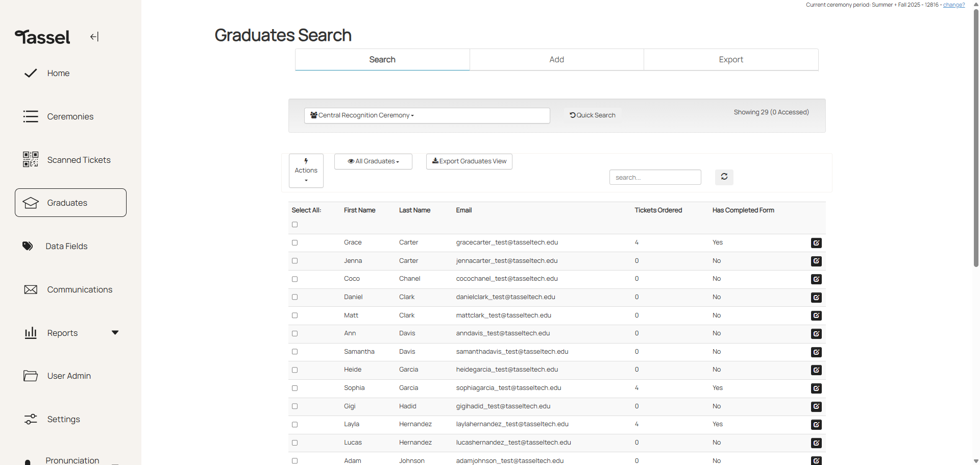Open Scanned Tickets QR code icon

click(31, 160)
